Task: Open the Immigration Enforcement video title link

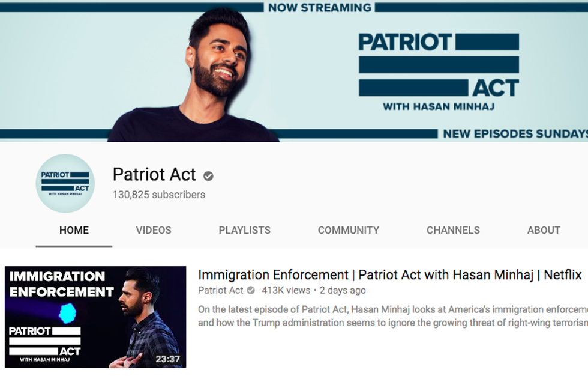Action: 389,274
